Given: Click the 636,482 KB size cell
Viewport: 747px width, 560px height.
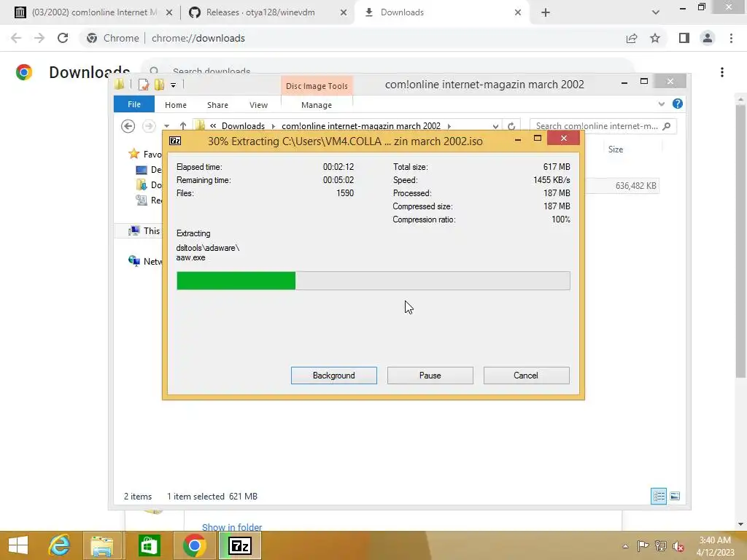Looking at the screenshot, I should [x=635, y=186].
